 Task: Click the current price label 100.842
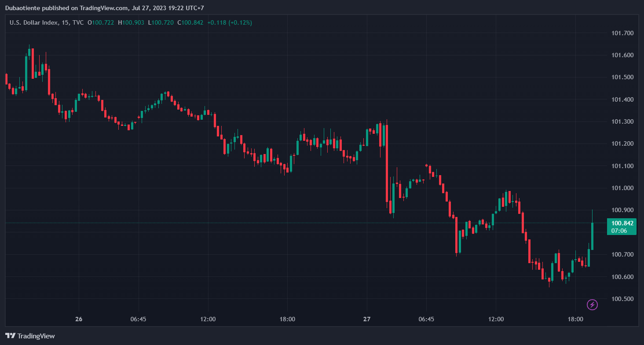pyautogui.click(x=622, y=223)
